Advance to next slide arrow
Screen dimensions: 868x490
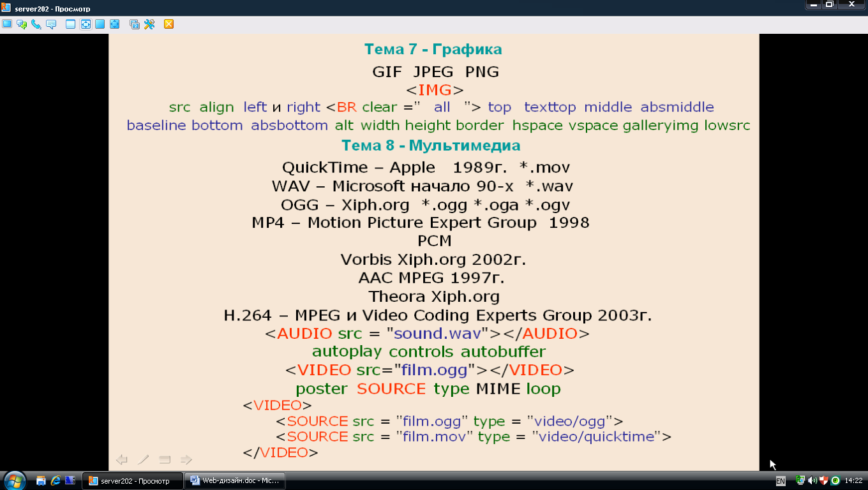[186, 459]
